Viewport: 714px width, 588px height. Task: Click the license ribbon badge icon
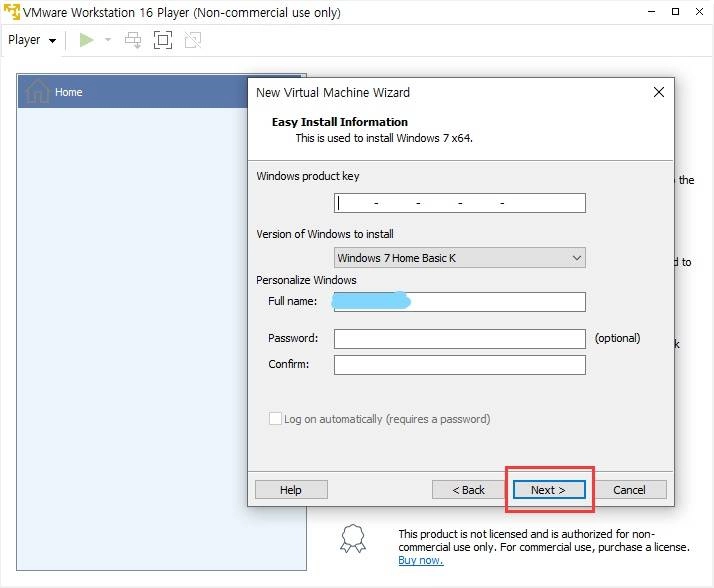353,539
